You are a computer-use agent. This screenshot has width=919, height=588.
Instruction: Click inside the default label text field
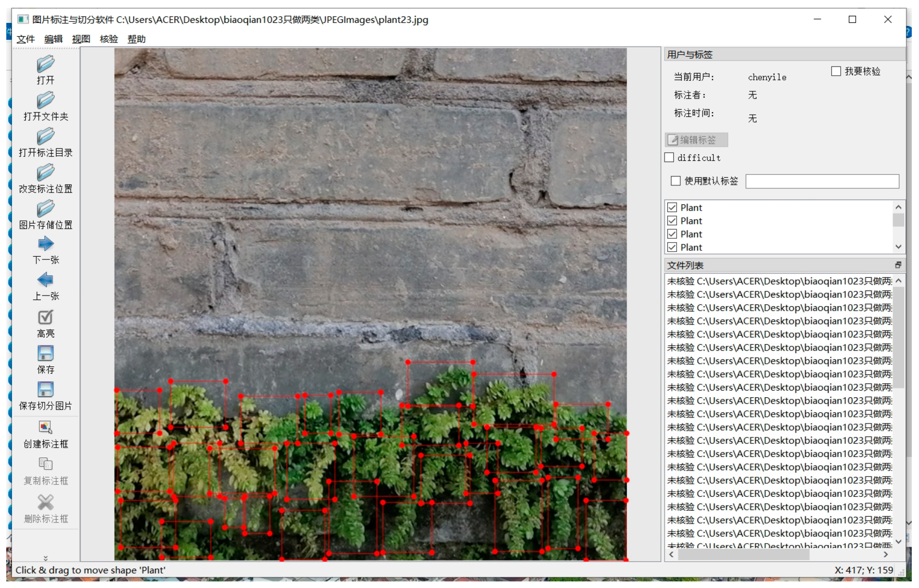pos(822,181)
